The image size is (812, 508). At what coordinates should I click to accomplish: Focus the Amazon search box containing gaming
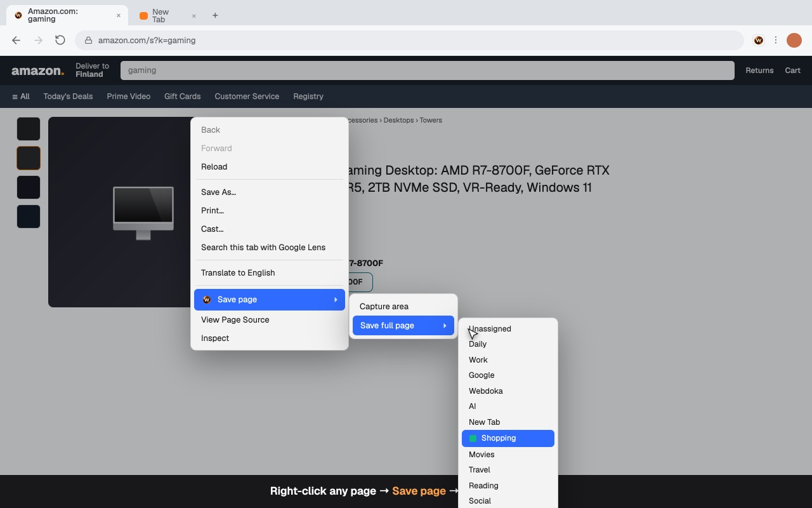[428, 70]
